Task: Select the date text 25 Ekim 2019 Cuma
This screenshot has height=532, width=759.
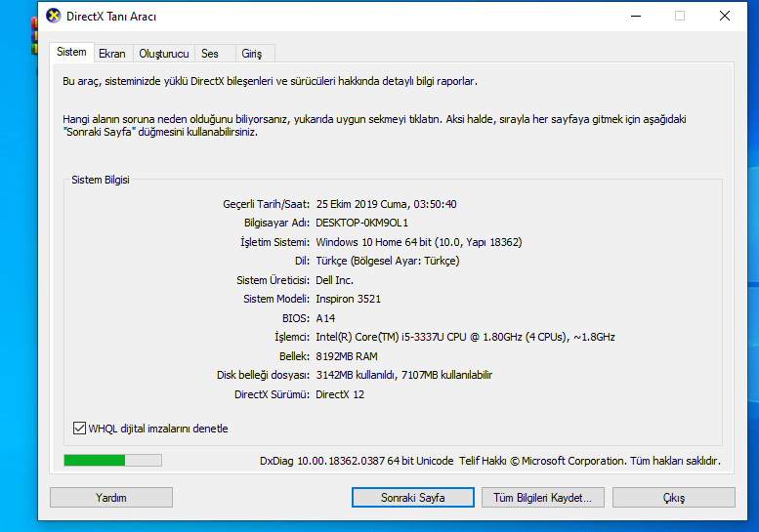Action: coord(362,204)
